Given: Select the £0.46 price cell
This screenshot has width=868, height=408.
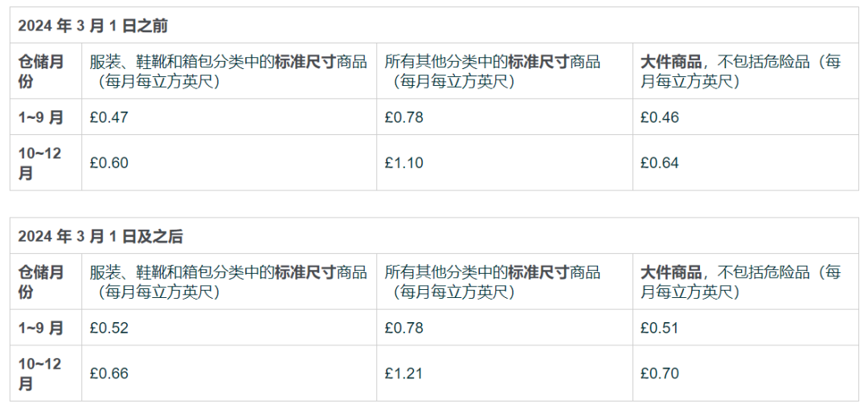Looking at the screenshot, I should click(660, 117).
